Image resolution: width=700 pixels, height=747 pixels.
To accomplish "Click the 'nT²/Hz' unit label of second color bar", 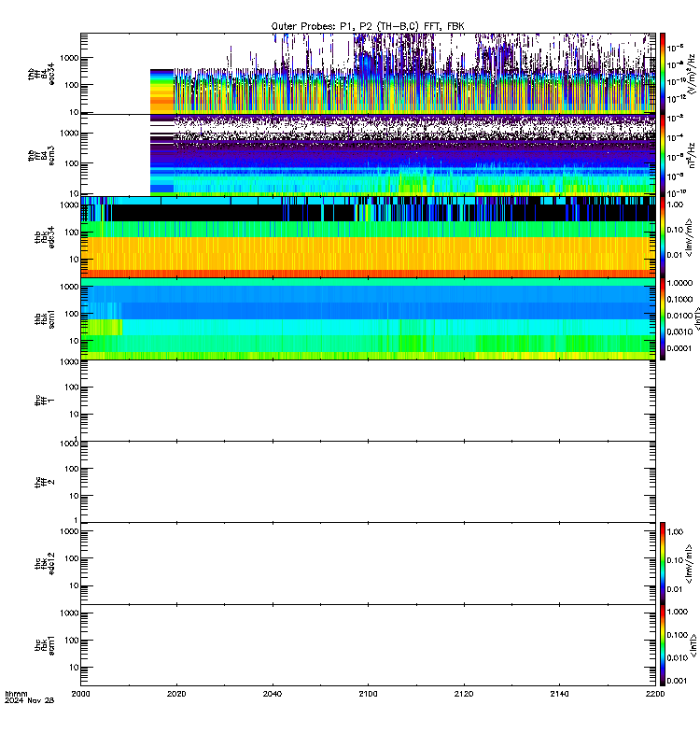I will pyautogui.click(x=692, y=155).
